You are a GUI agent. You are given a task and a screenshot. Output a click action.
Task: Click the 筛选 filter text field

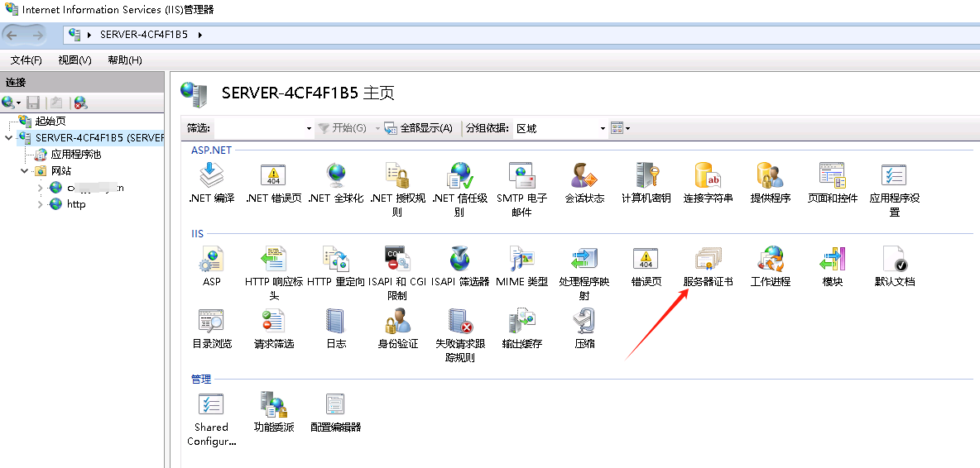pos(259,128)
